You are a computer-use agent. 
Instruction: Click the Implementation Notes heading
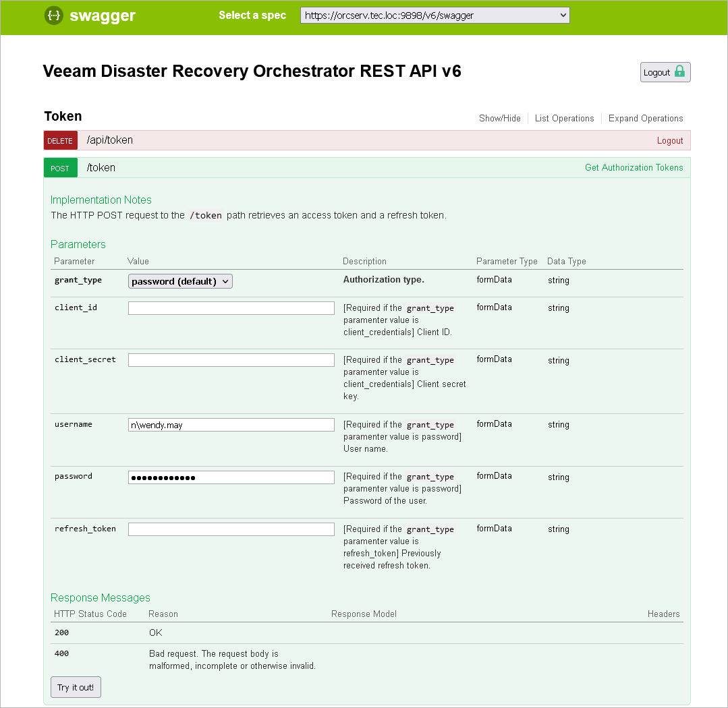pyautogui.click(x=101, y=200)
